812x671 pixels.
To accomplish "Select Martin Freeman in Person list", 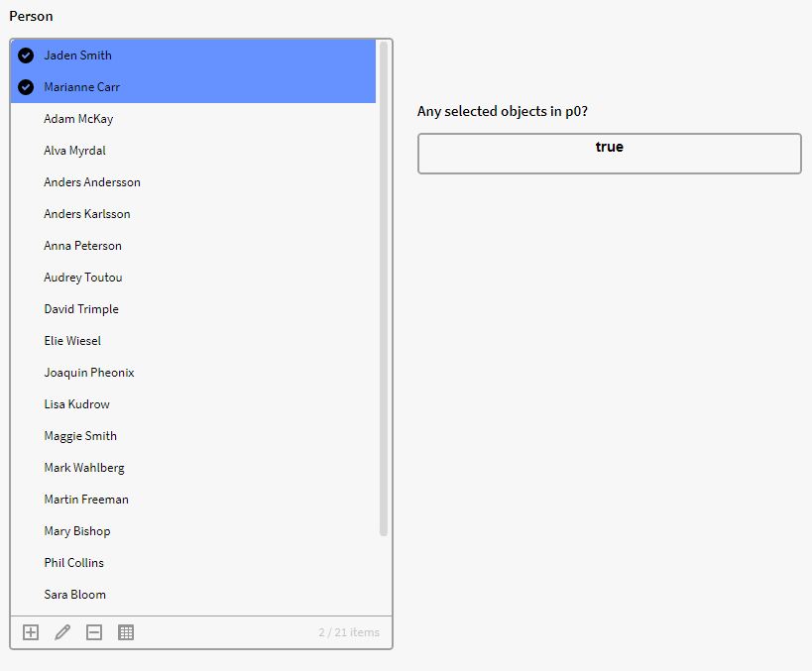I will [86, 500].
